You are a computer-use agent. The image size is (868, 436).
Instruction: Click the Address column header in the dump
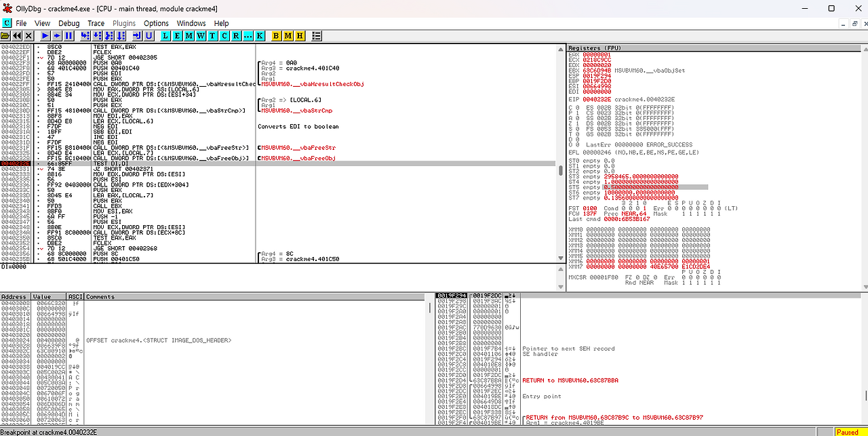click(16, 297)
